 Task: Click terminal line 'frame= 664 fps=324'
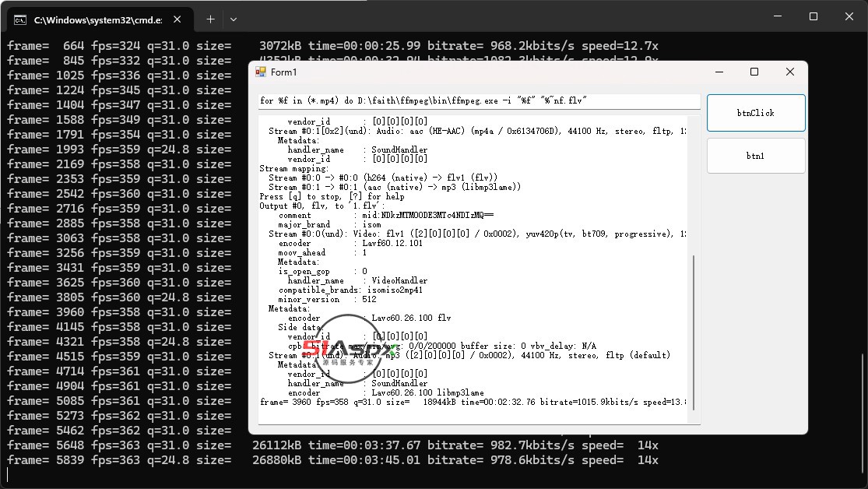332,45
